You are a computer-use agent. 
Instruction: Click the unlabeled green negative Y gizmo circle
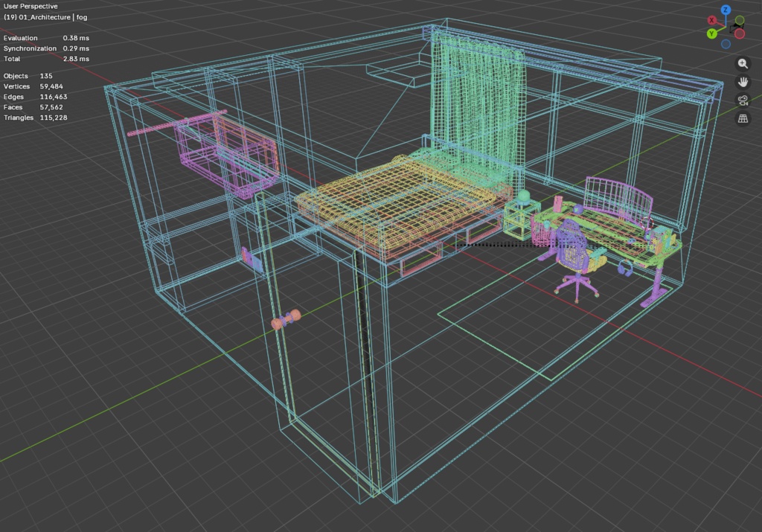coord(739,20)
